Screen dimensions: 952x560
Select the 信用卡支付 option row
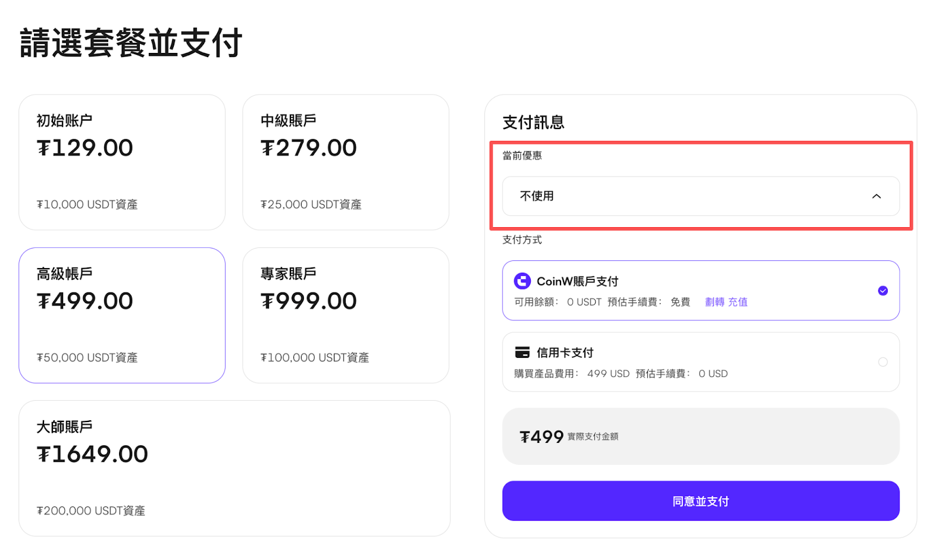pyautogui.click(x=700, y=362)
